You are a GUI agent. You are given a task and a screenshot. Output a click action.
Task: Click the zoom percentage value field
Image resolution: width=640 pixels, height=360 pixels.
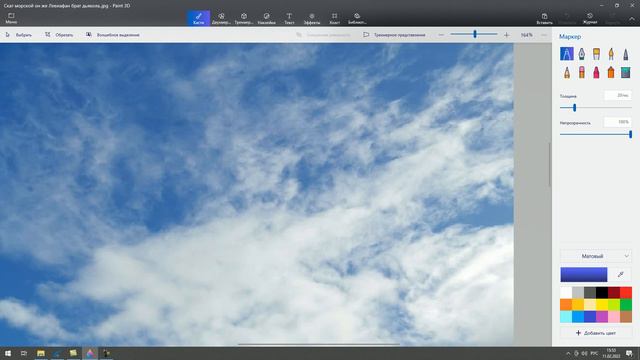527,35
